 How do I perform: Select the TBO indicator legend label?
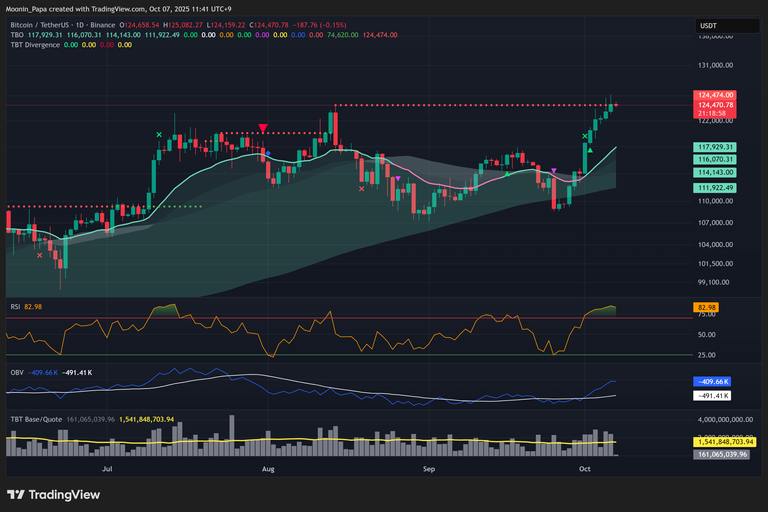(17, 35)
